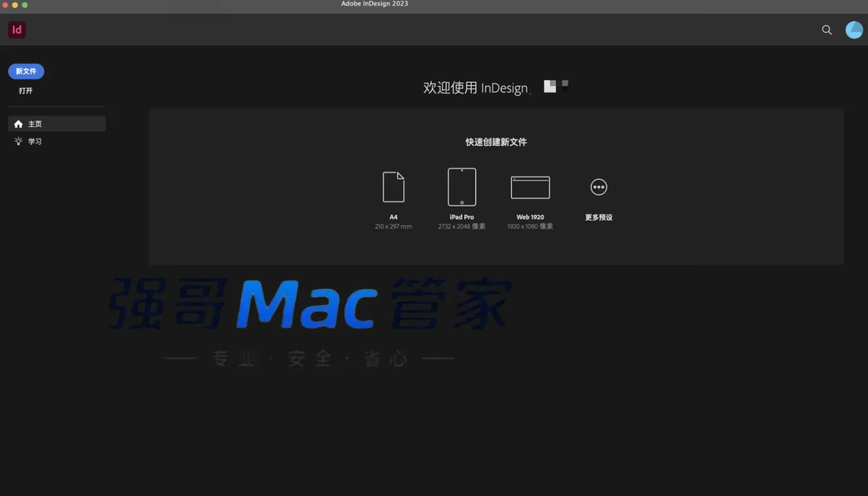The width and height of the screenshot is (868, 496).
Task: Open the user account avatar
Action: (854, 30)
